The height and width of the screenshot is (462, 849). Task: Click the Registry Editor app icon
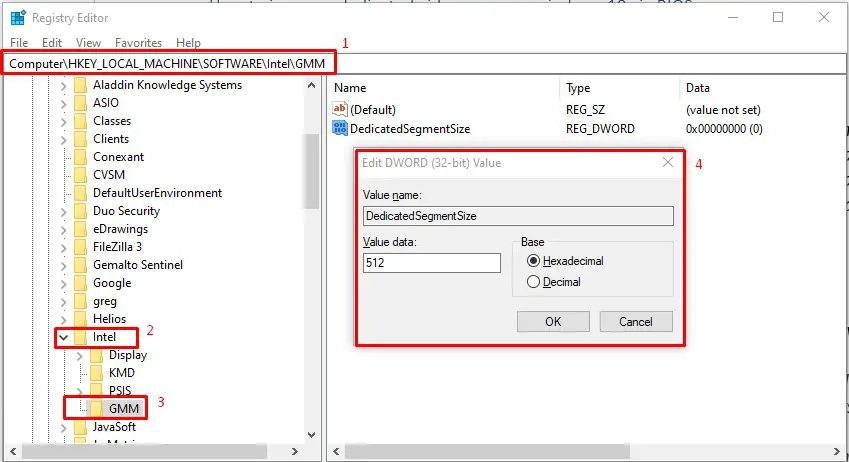[x=18, y=18]
